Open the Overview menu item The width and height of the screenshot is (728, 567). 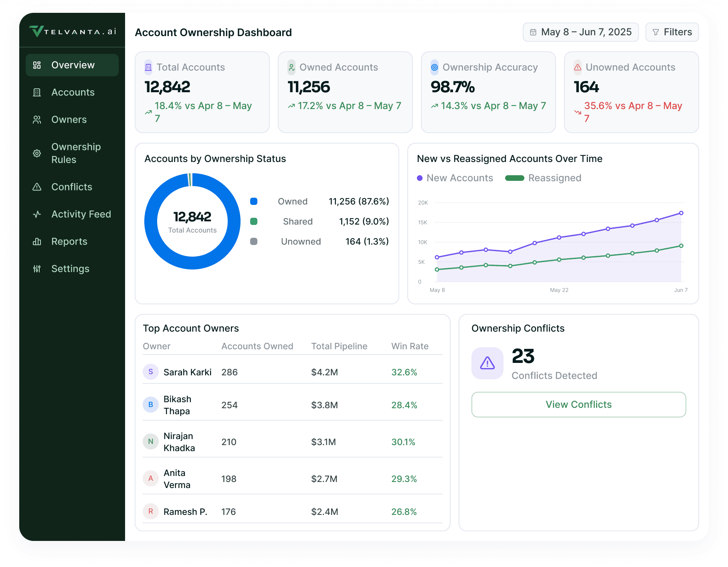(x=72, y=65)
